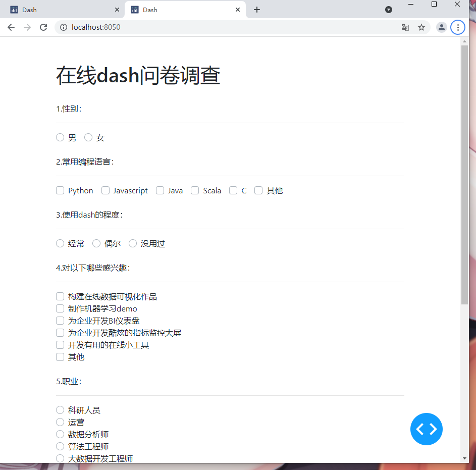This screenshot has width=476, height=470.
Task: Open the Chrome three-dot menu
Action: (x=458, y=27)
